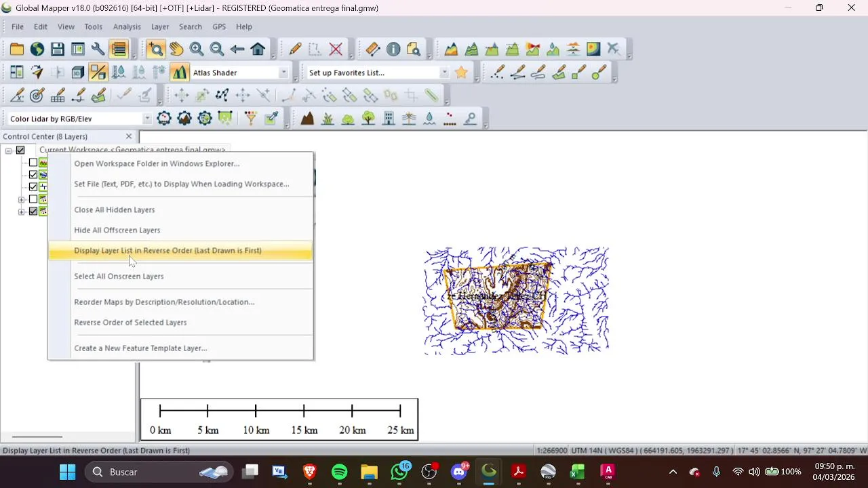Screen dimensions: 868x488
Task: Choose Display Layer List in Reverse Order
Action: click(x=180, y=251)
